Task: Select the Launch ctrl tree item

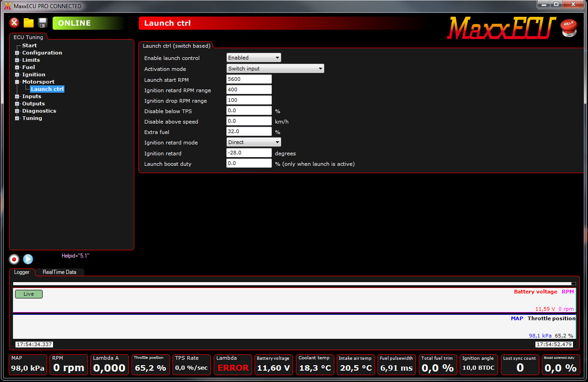Action: tap(47, 89)
